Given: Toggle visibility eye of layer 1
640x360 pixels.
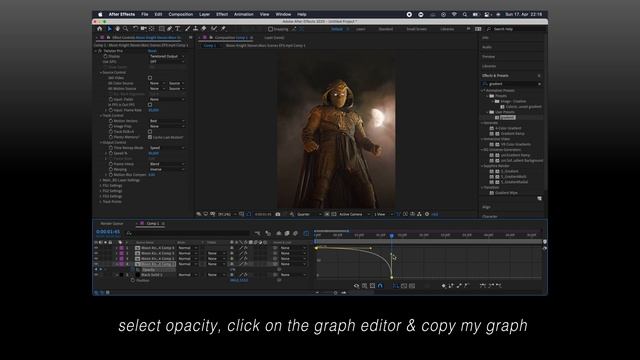Looking at the screenshot, I should pos(96,248).
